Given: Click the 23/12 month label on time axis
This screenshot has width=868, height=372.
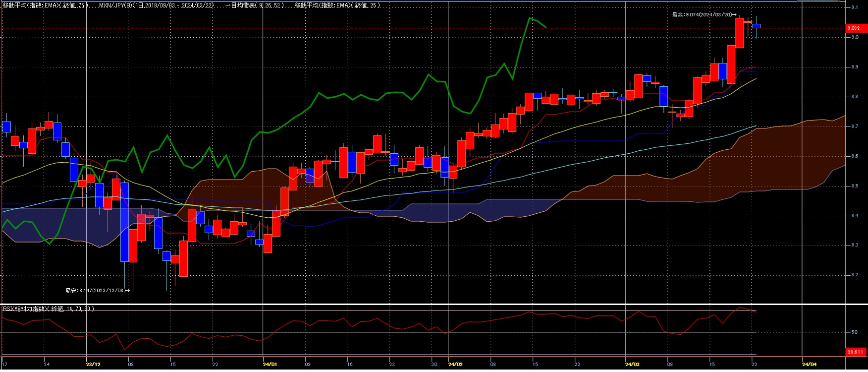Looking at the screenshot, I should pos(93,364).
